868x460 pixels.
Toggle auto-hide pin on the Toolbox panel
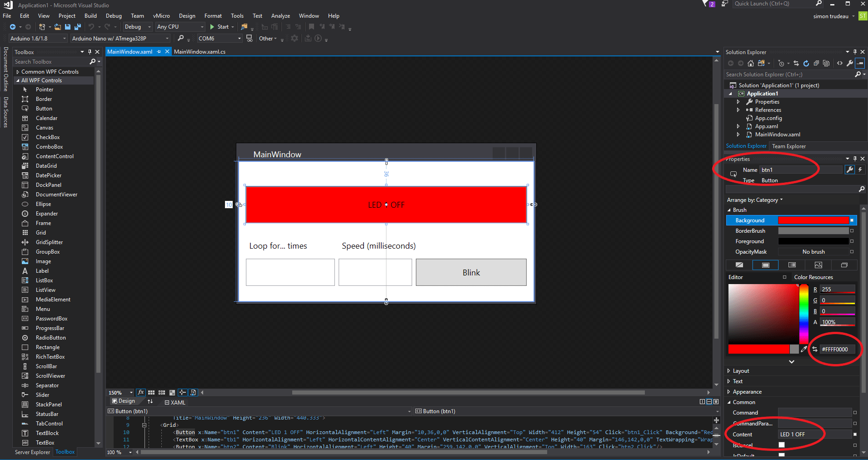pyautogui.click(x=90, y=51)
